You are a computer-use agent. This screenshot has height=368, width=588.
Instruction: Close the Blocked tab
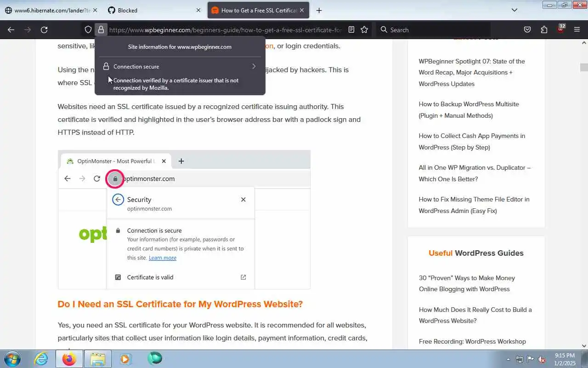tap(198, 10)
